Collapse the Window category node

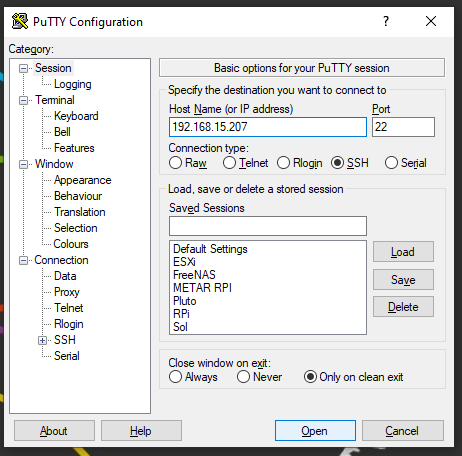coord(23,164)
